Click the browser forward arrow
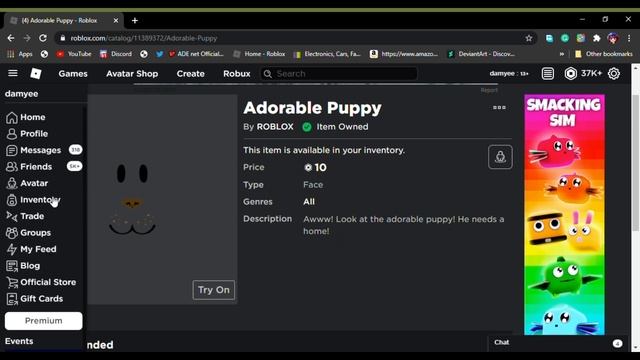640x360 pixels. pos(27,38)
